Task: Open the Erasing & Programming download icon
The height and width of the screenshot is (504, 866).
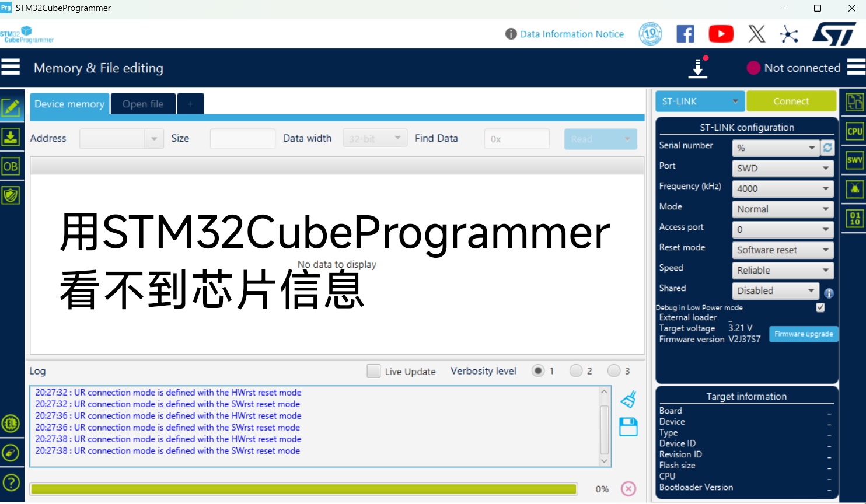Action: (x=11, y=137)
